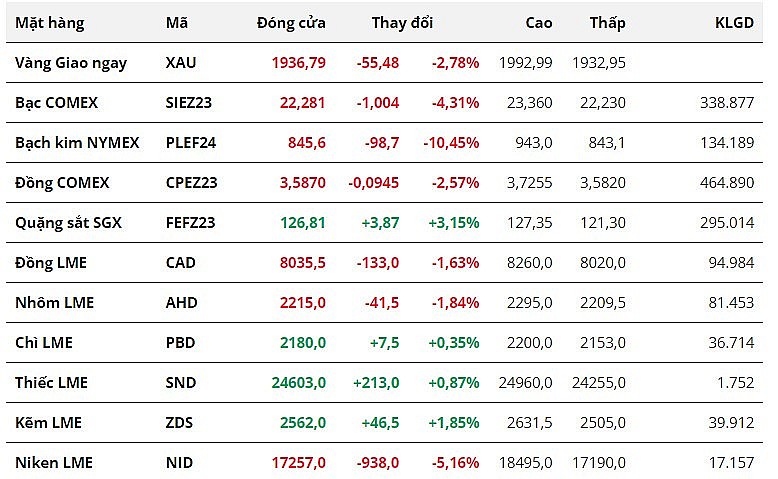Image resolution: width=778 pixels, height=479 pixels.
Task: Click the Mặt hàng column header
Action: [x=50, y=23]
